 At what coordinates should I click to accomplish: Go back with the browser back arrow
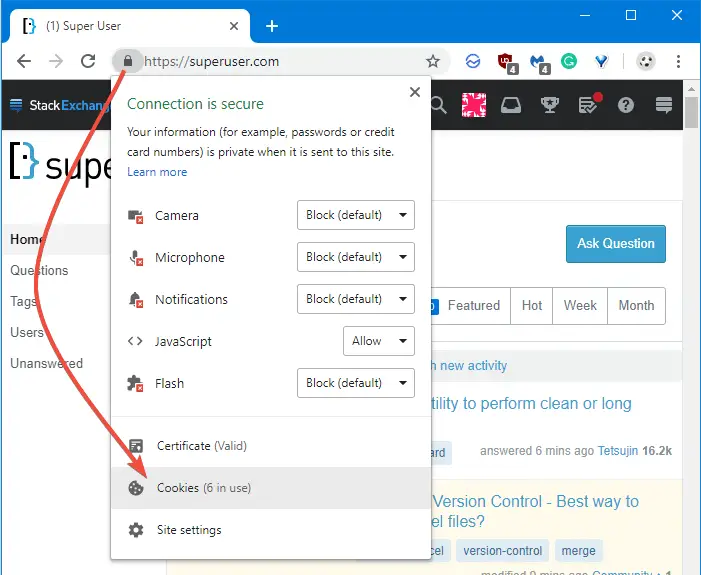[x=24, y=61]
